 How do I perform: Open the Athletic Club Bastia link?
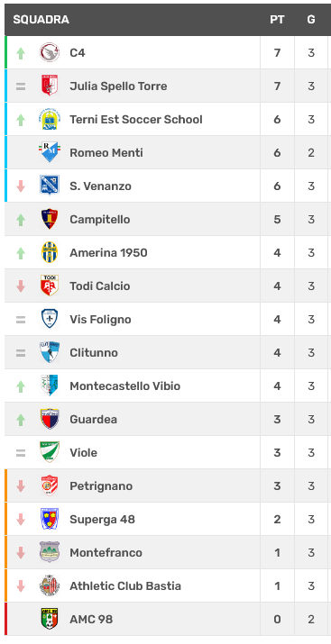[125, 585]
